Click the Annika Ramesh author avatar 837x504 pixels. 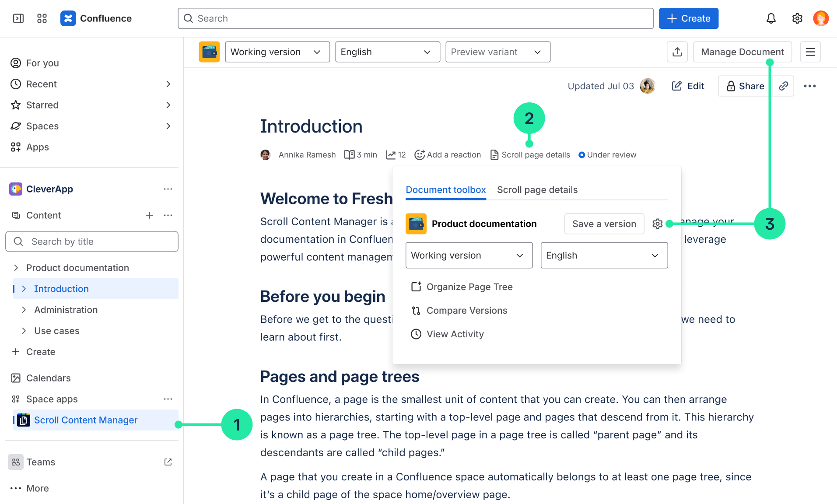coord(266,155)
